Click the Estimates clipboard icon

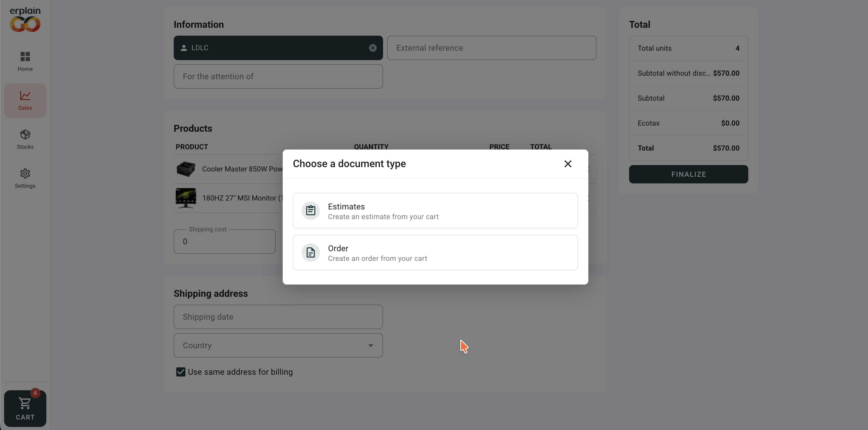coord(310,211)
